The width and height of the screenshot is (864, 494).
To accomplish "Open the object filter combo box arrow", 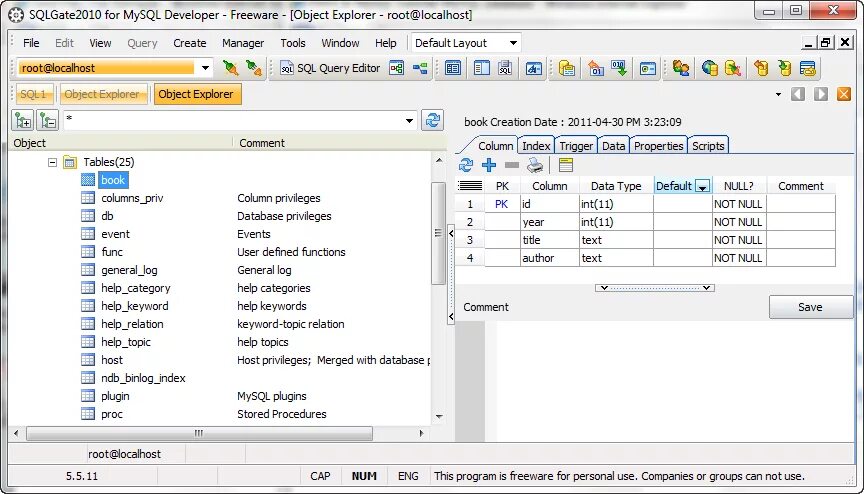I will (x=409, y=121).
